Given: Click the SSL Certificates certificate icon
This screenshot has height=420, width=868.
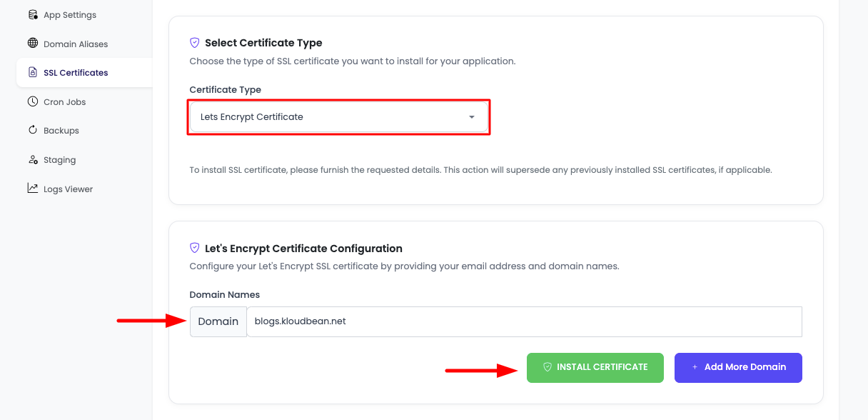Looking at the screenshot, I should pos(32,72).
